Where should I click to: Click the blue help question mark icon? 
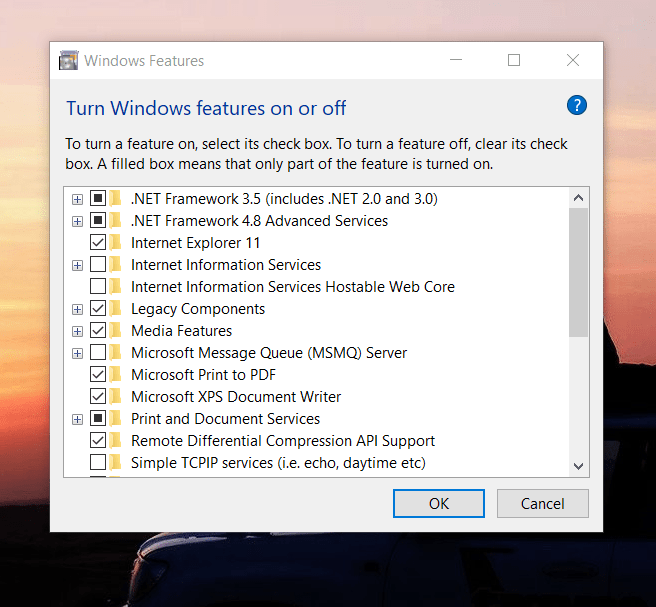coord(576,106)
